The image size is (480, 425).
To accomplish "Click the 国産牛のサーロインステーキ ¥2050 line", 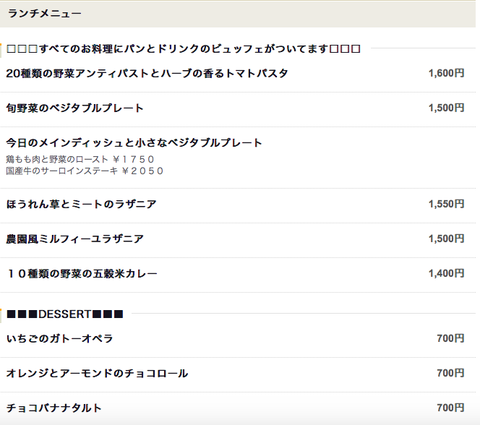I will 85,171.
